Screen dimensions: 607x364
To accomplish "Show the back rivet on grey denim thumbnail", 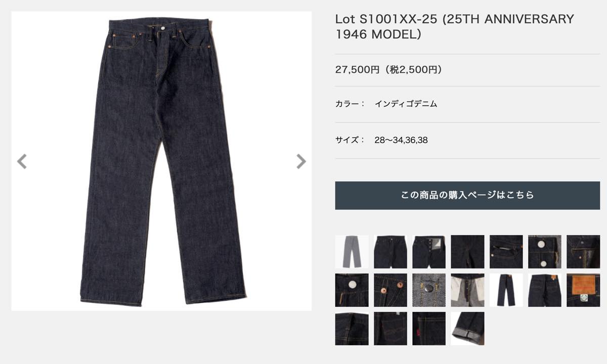I will click(429, 290).
